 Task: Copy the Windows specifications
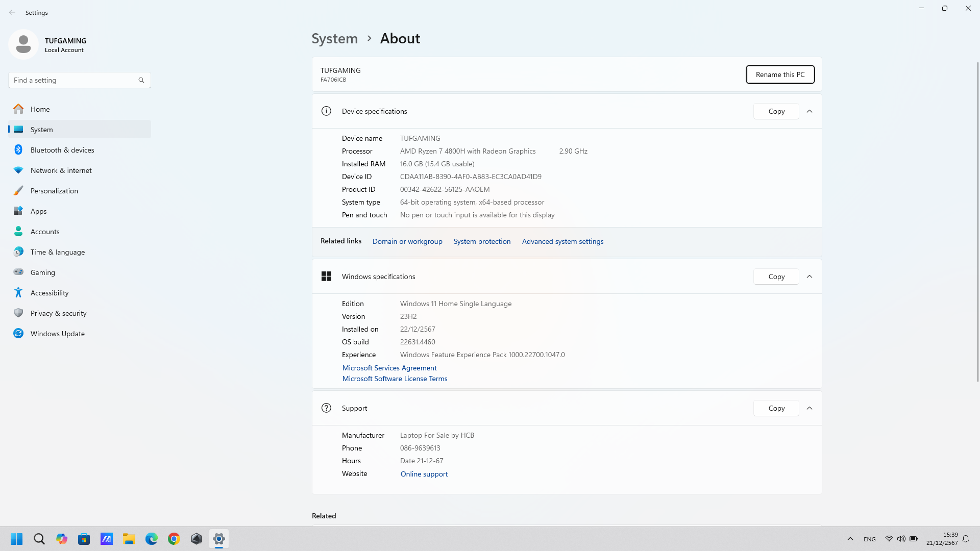[776, 277]
